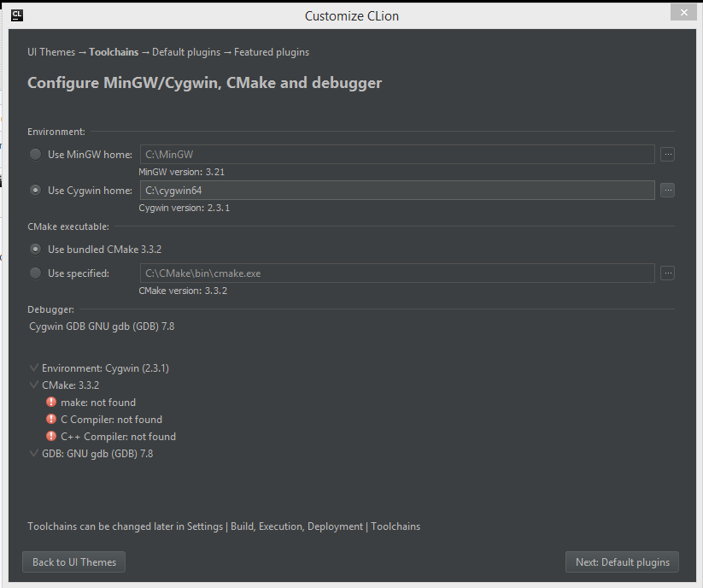This screenshot has height=588, width=703.
Task: Click 'GDB: GNU gdb (GDB) 7.8' status line
Action: point(97,454)
